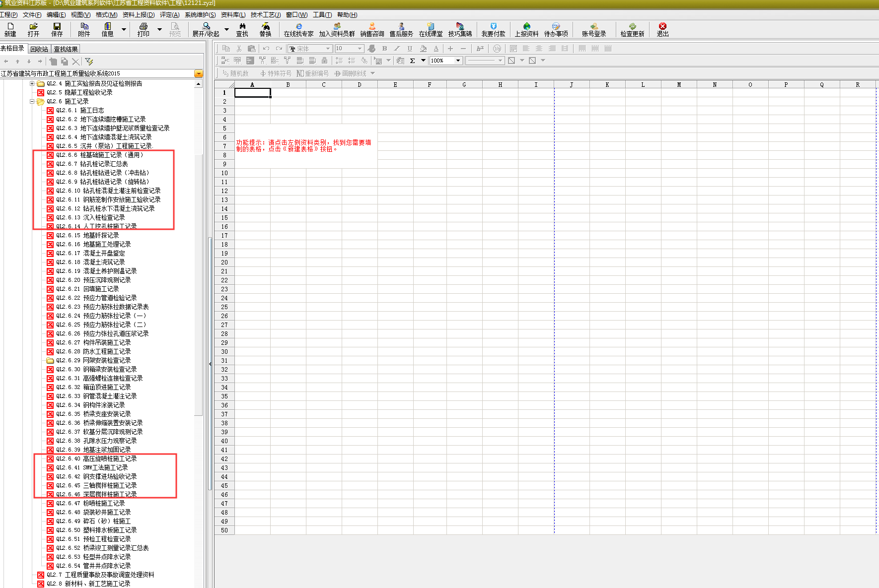Click the 新建 (New) toolbar icon

coord(10,30)
